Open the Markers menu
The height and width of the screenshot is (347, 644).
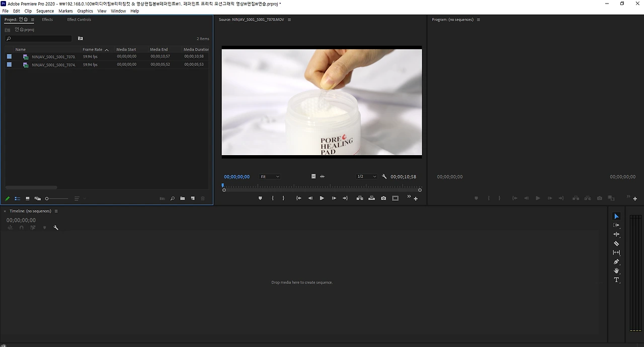click(65, 11)
